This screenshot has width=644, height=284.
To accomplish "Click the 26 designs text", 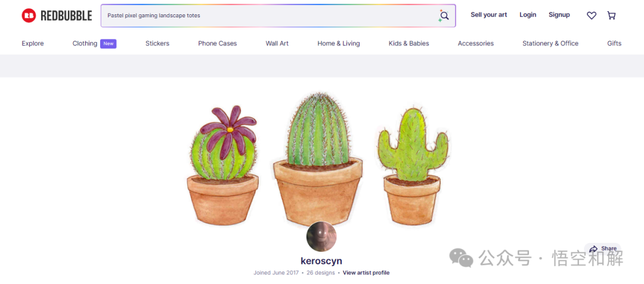I will pos(320,273).
